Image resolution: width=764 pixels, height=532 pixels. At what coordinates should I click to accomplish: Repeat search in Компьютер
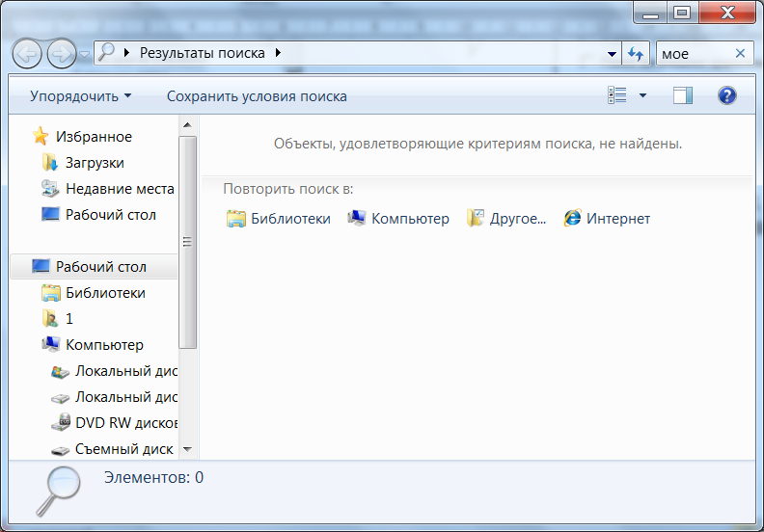410,219
